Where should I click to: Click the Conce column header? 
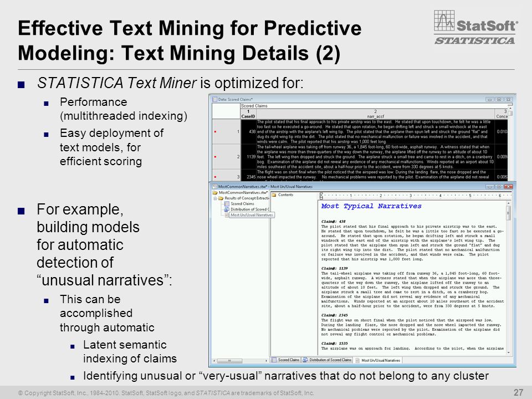(502, 114)
